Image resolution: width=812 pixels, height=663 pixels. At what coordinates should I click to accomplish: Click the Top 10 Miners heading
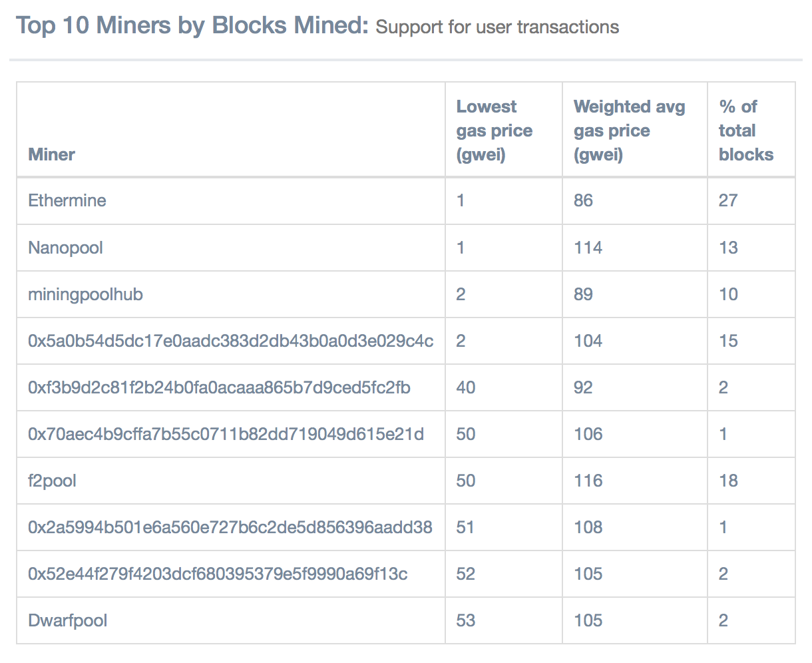pos(192,26)
